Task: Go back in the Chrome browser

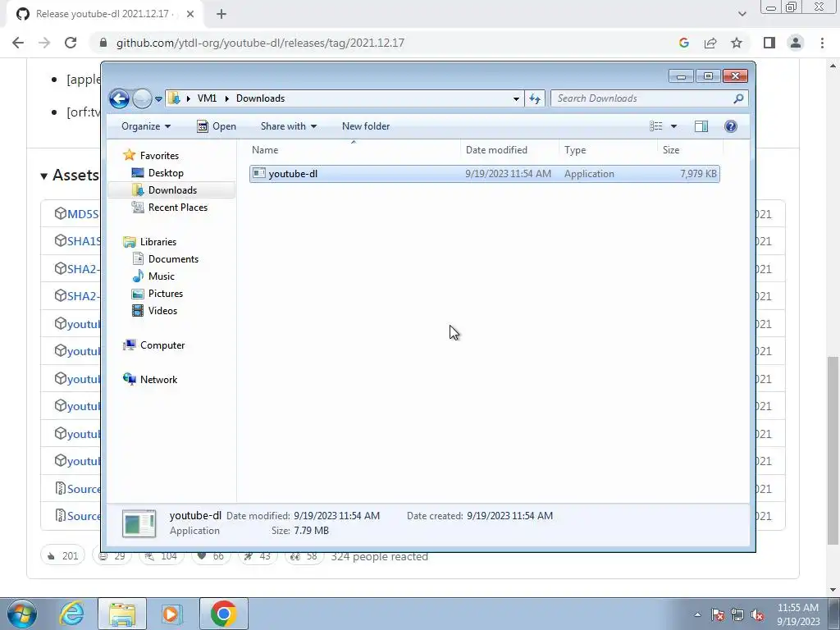Action: point(18,43)
